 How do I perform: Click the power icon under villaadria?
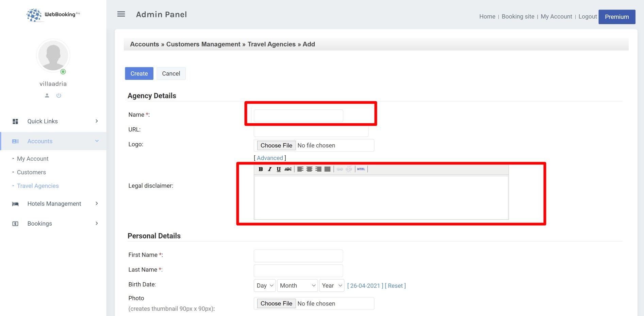(x=59, y=95)
